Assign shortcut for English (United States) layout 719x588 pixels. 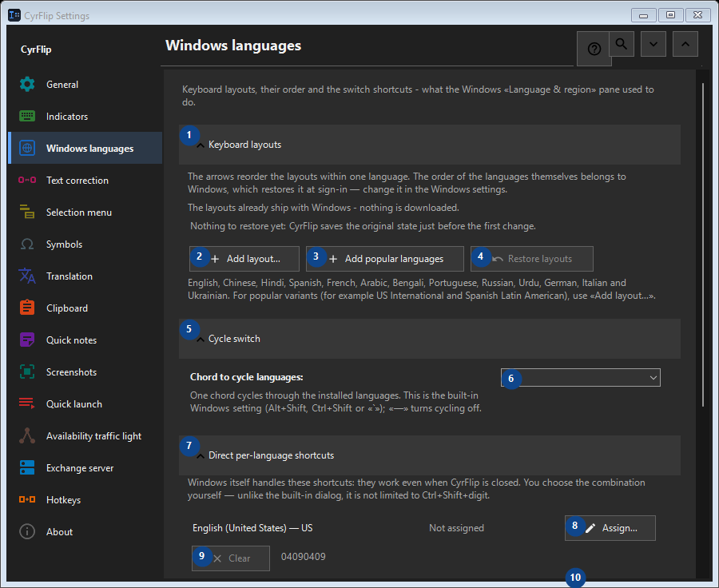tap(610, 528)
